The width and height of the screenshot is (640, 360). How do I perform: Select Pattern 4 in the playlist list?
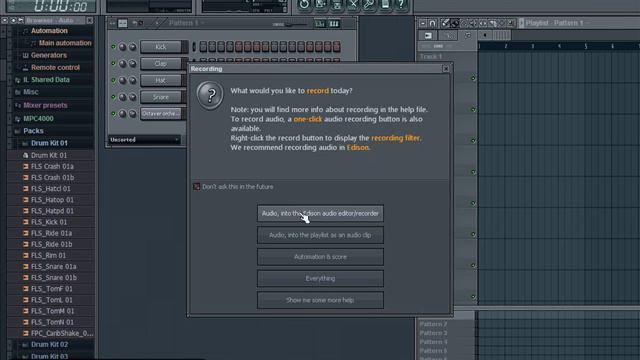[x=433, y=342]
